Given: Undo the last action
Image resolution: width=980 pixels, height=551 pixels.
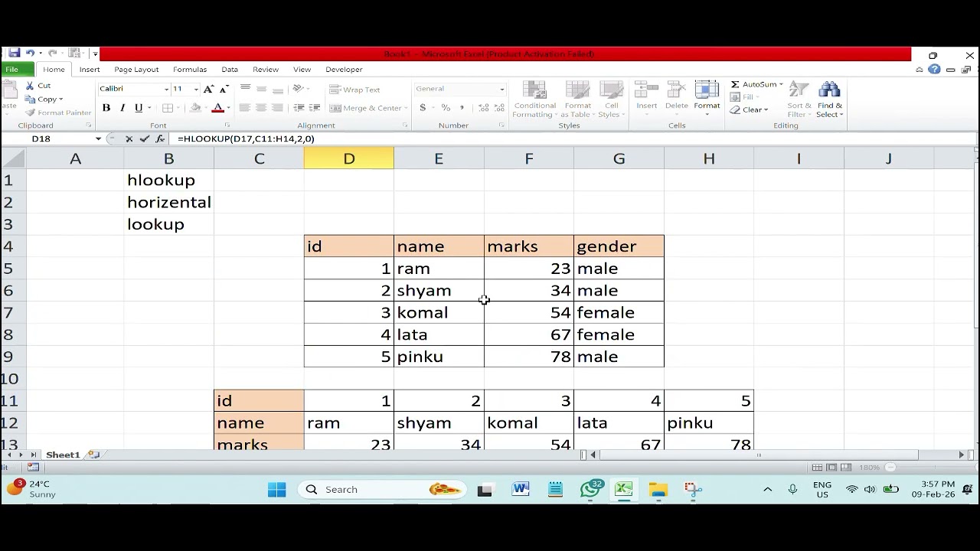Looking at the screenshot, I should tap(30, 53).
